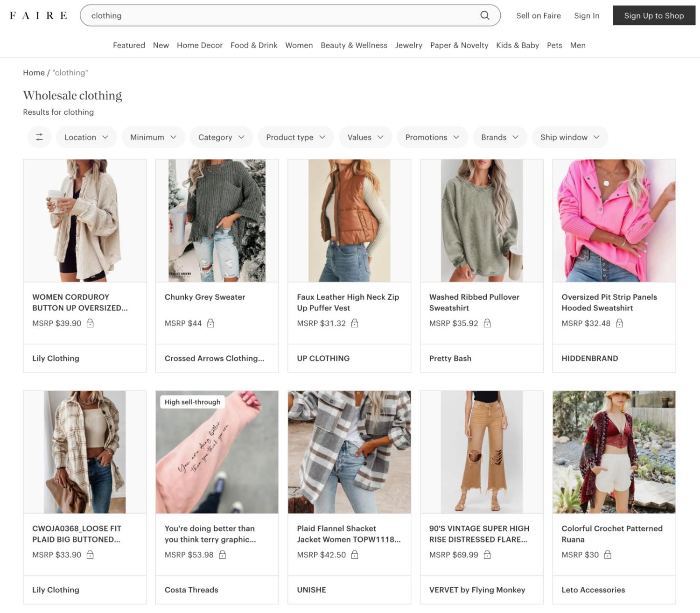Click lock icon next to MSRP $69.99
The height and width of the screenshot is (613, 700).
[x=487, y=555]
